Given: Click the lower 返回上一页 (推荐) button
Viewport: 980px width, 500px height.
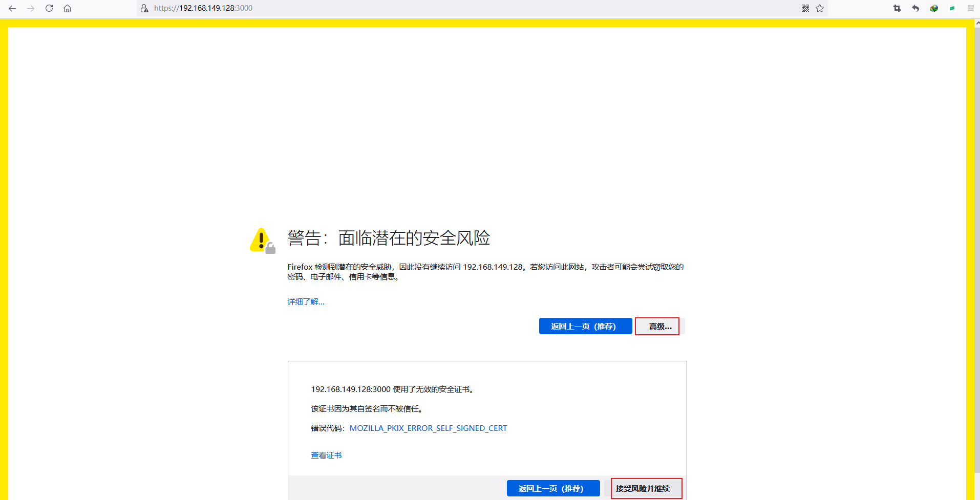Looking at the screenshot, I should point(553,488).
